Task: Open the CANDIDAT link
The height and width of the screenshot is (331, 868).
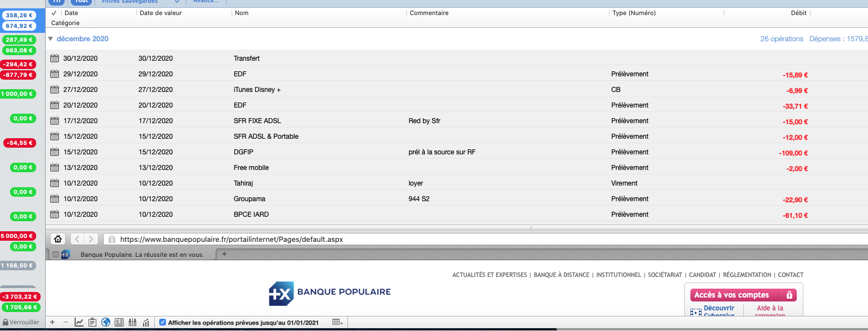Action: pyautogui.click(x=703, y=275)
